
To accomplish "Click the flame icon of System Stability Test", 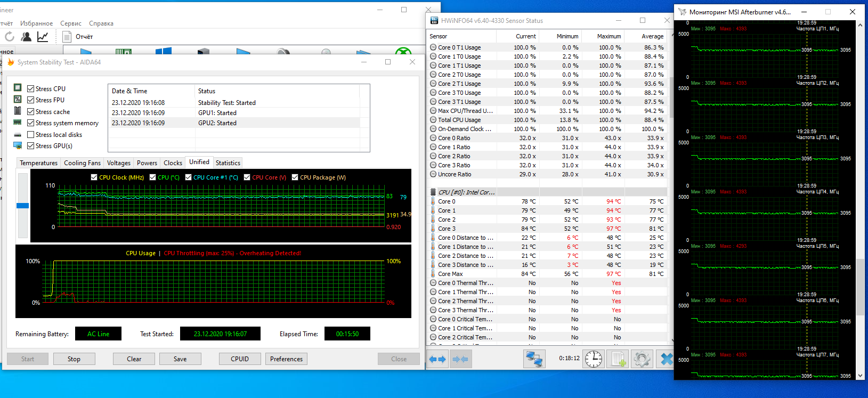I will 10,62.
